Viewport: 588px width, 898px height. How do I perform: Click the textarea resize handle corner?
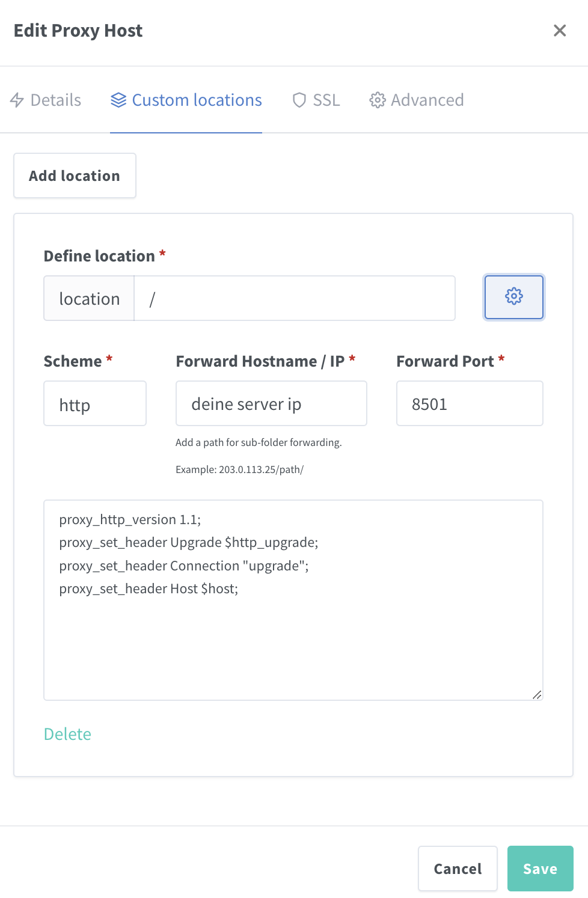[x=537, y=694]
